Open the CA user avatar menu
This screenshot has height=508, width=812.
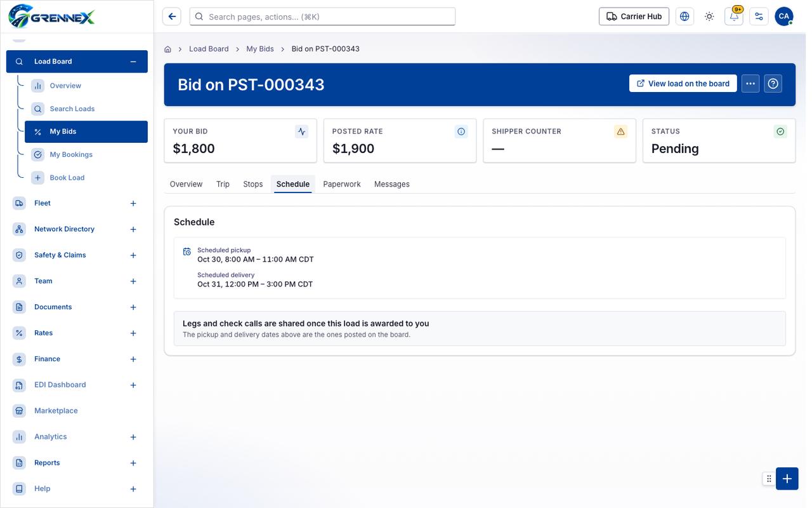click(x=784, y=17)
